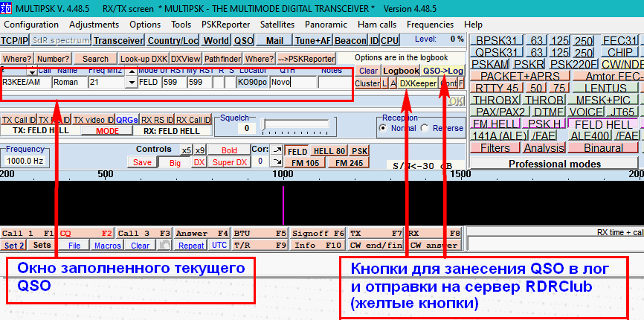The height and width of the screenshot is (320, 644).
Task: Click the Cluster button
Action: click(x=367, y=83)
